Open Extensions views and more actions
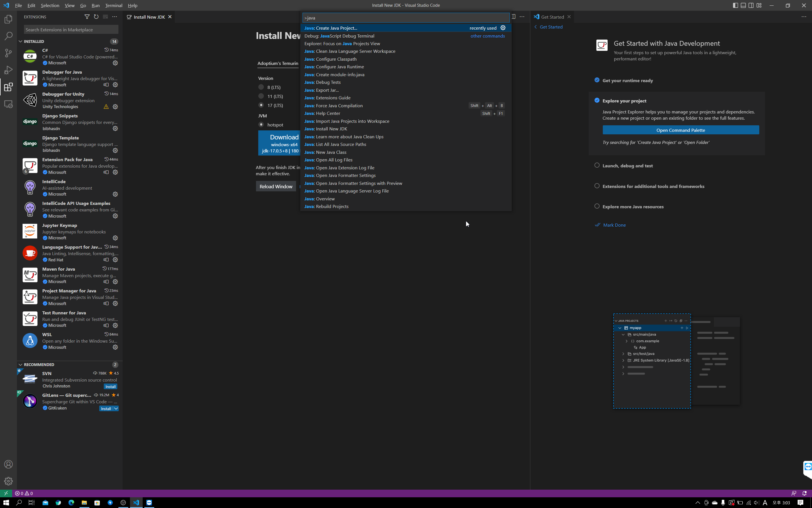The height and width of the screenshot is (508, 812). click(x=115, y=17)
